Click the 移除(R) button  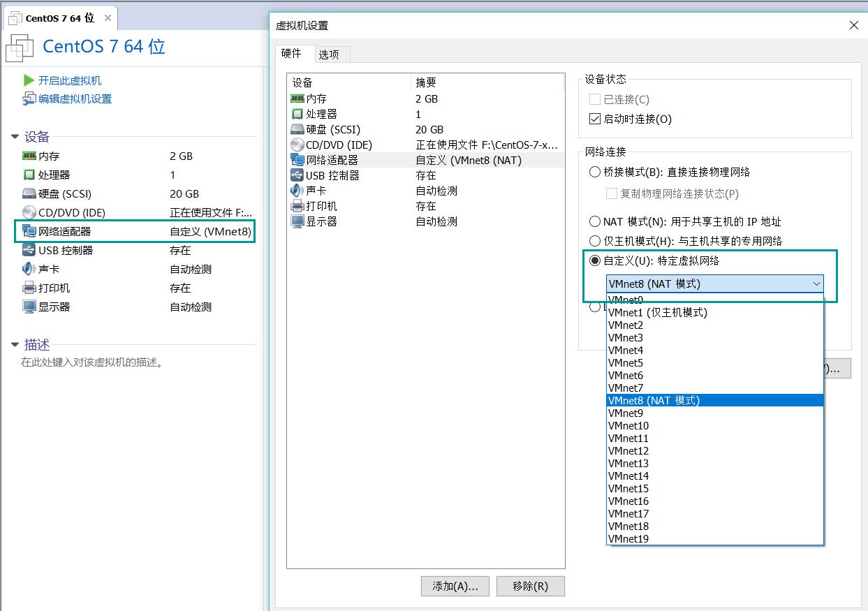pos(531,587)
